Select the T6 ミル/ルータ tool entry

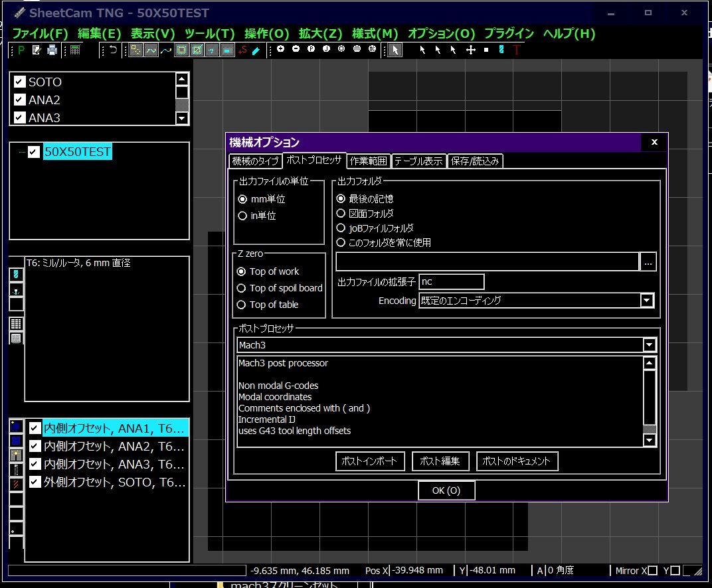pyautogui.click(x=78, y=263)
